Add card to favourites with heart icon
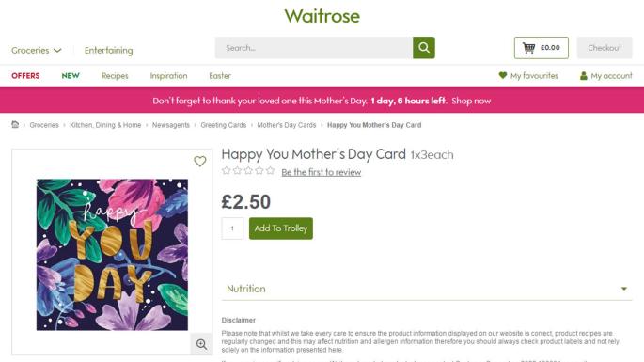644x362 pixels. pyautogui.click(x=200, y=161)
